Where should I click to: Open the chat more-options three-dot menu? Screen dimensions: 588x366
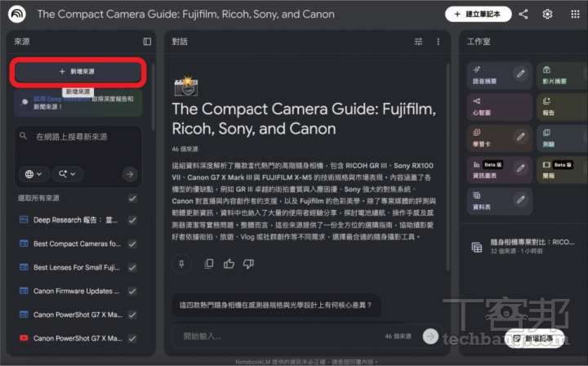click(x=438, y=42)
